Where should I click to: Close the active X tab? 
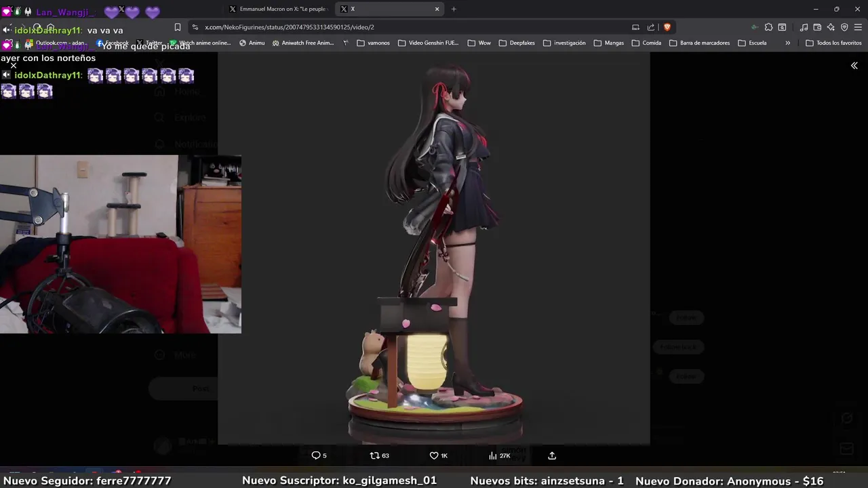point(437,9)
